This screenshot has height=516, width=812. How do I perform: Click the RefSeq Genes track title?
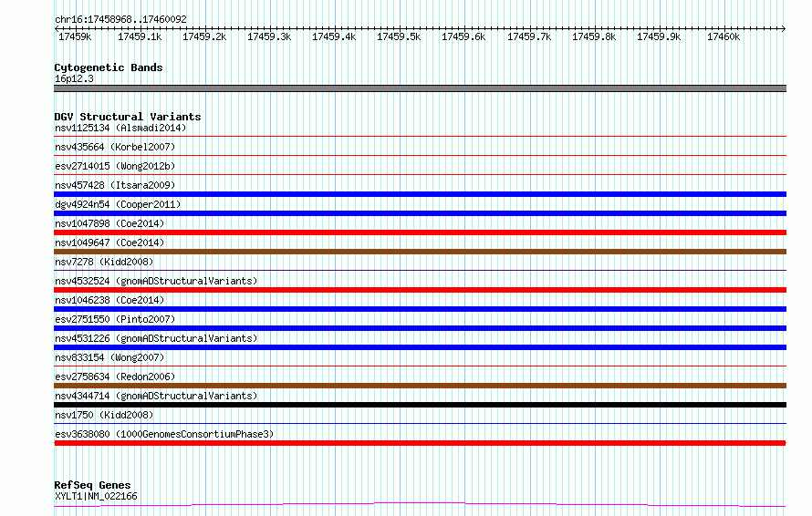92,485
